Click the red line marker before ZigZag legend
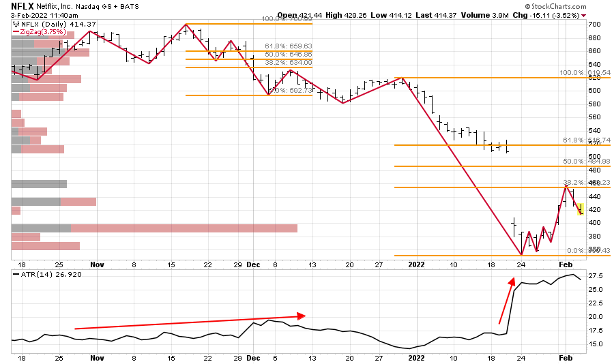The width and height of the screenshot is (614, 364). click(x=16, y=32)
